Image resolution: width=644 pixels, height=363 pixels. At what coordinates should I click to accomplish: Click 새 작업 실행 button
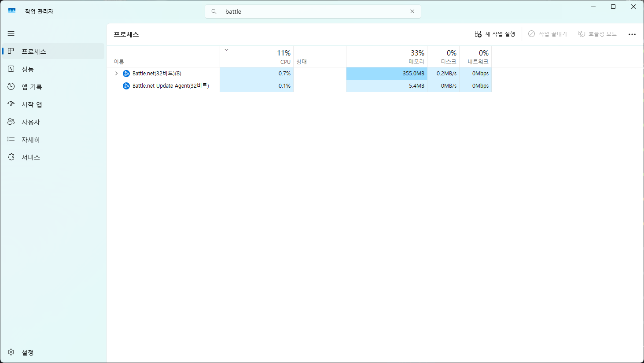click(495, 34)
